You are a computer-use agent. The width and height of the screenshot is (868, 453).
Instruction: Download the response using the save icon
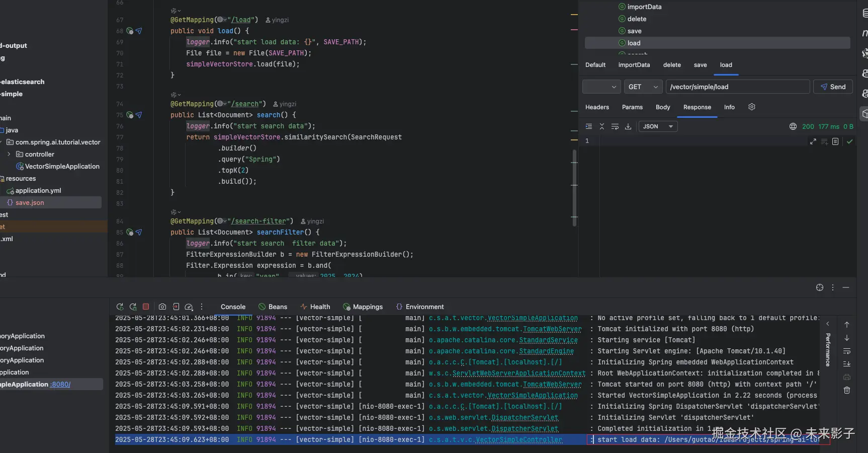628,126
